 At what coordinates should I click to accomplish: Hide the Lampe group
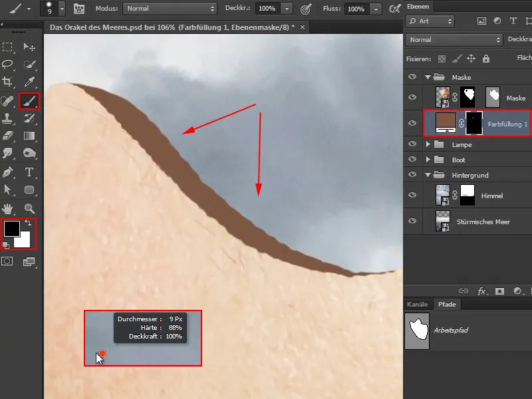(x=412, y=144)
